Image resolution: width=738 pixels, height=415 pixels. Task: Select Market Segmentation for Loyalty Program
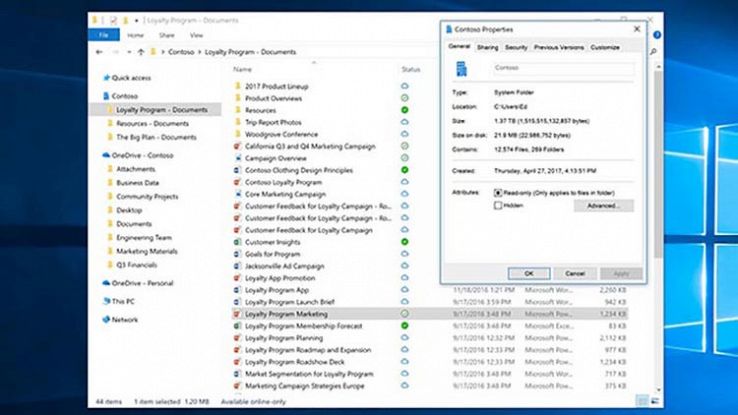tap(309, 374)
